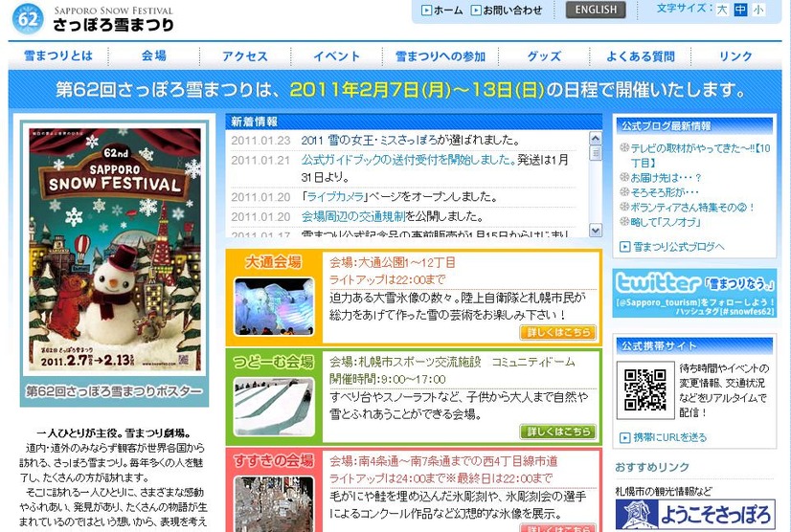This screenshot has width=791, height=532.
Task: Click the すすきの会場 heading
Action: (x=273, y=460)
